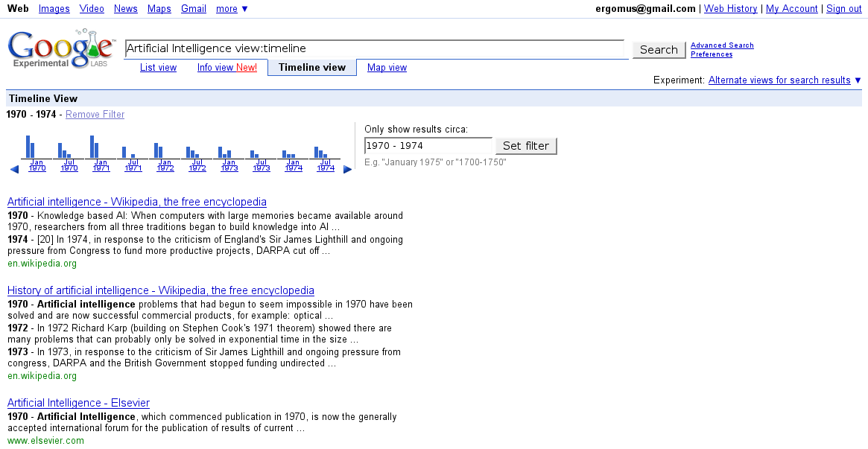The height and width of the screenshot is (449, 868).
Task: Select Jul 1974 on the timeline
Action: [x=326, y=165]
